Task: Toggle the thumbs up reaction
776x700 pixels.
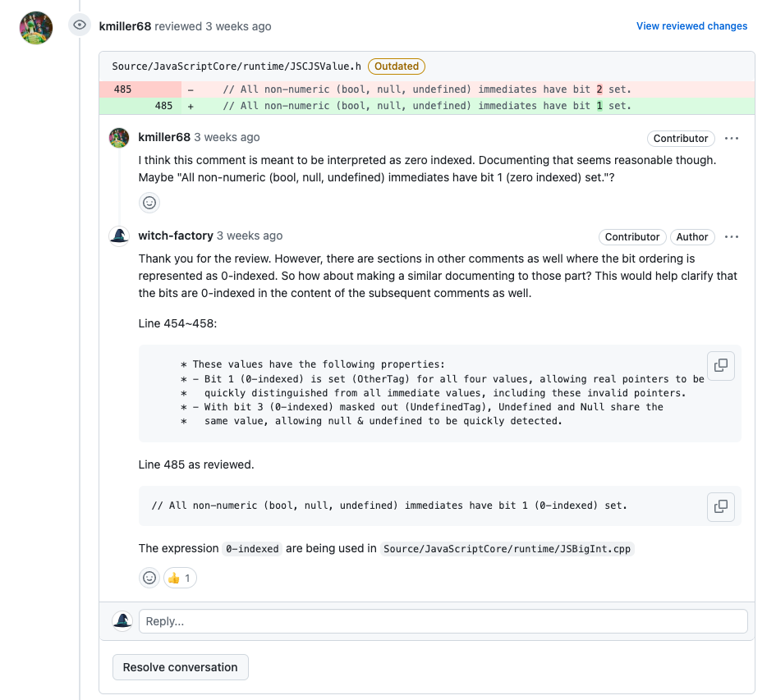Action: 180,578
